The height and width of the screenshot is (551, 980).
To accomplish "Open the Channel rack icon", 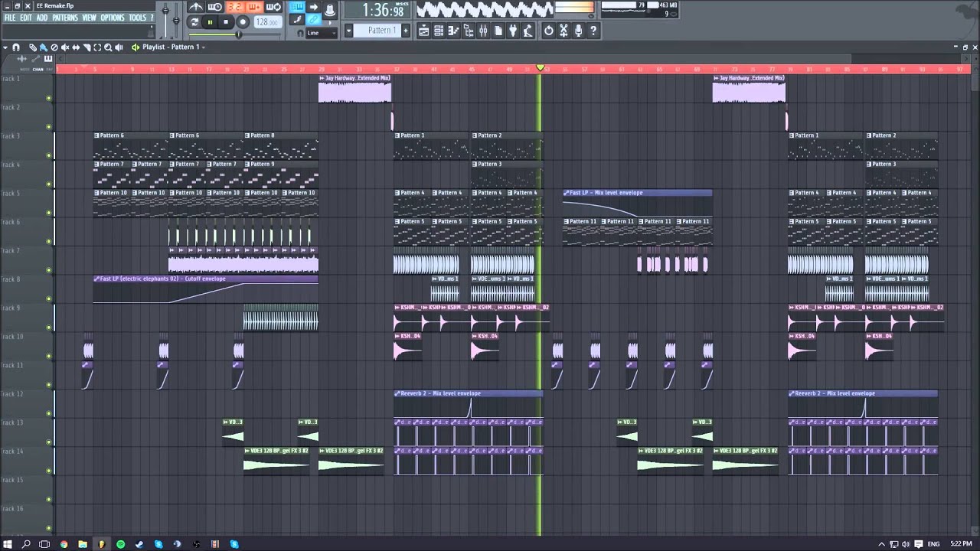I will [x=439, y=31].
